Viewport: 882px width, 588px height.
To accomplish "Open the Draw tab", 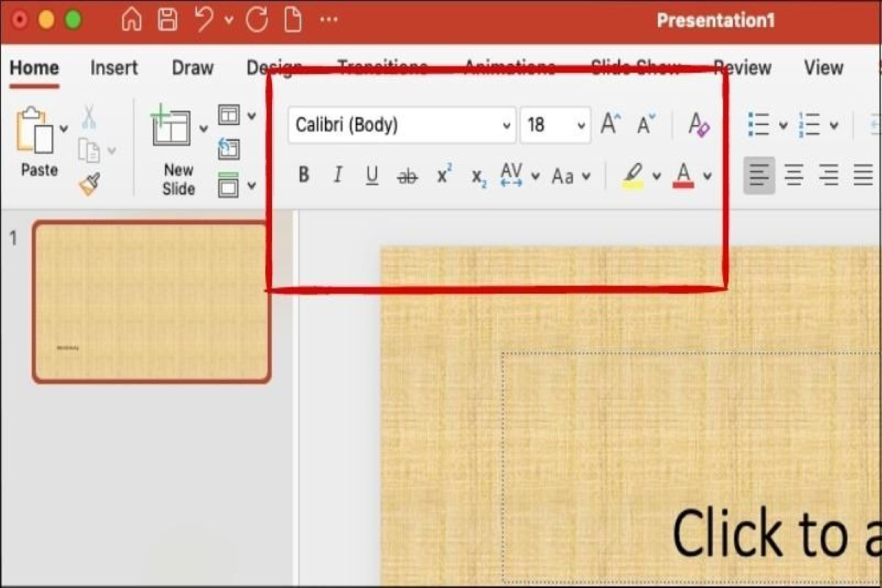I will pyautogui.click(x=193, y=68).
